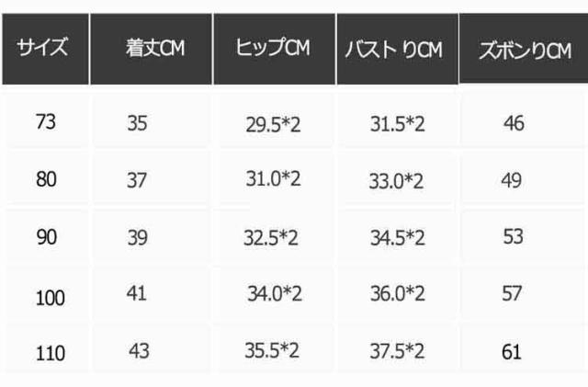588x387 pixels.
Task: Select size 73 in the first row
Action: click(45, 122)
